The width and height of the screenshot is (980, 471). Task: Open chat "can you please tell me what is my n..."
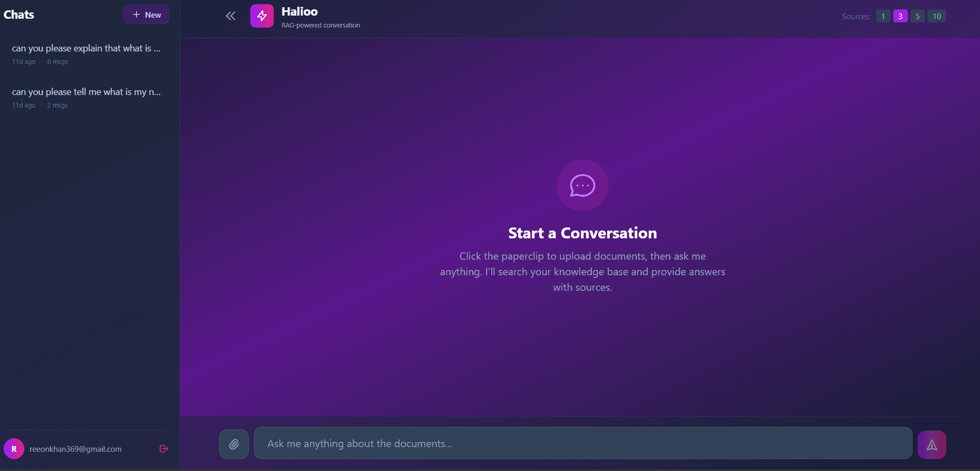pyautogui.click(x=86, y=98)
